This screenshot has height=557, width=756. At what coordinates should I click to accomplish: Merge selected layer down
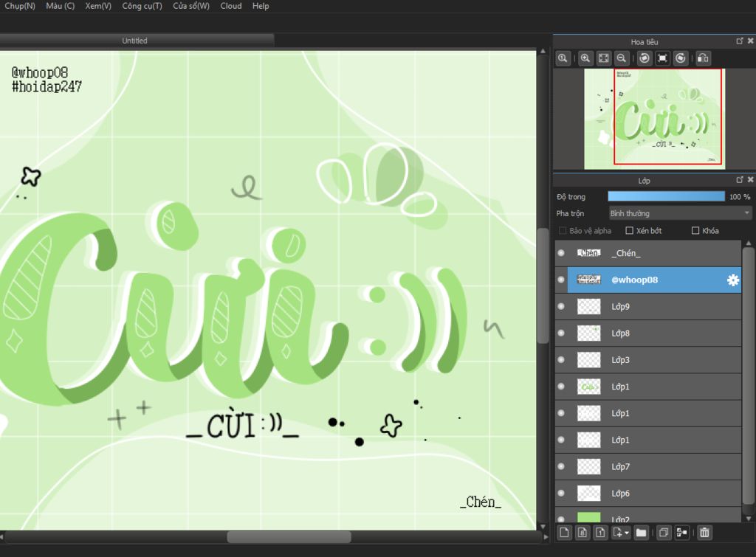[681, 533]
